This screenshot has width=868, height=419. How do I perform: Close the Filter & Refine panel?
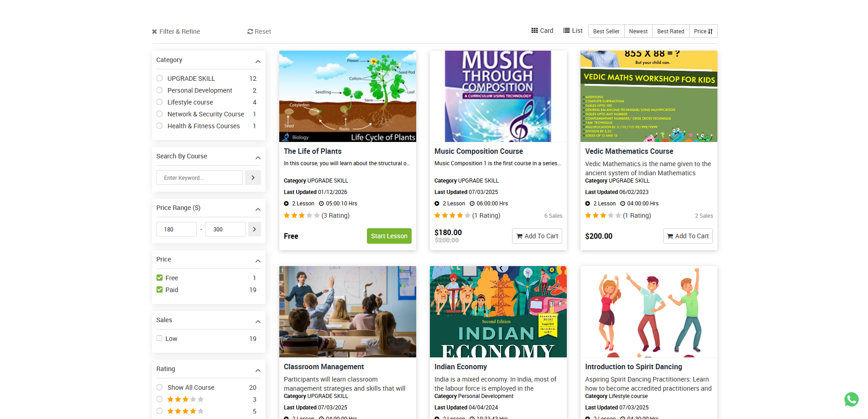tap(155, 31)
